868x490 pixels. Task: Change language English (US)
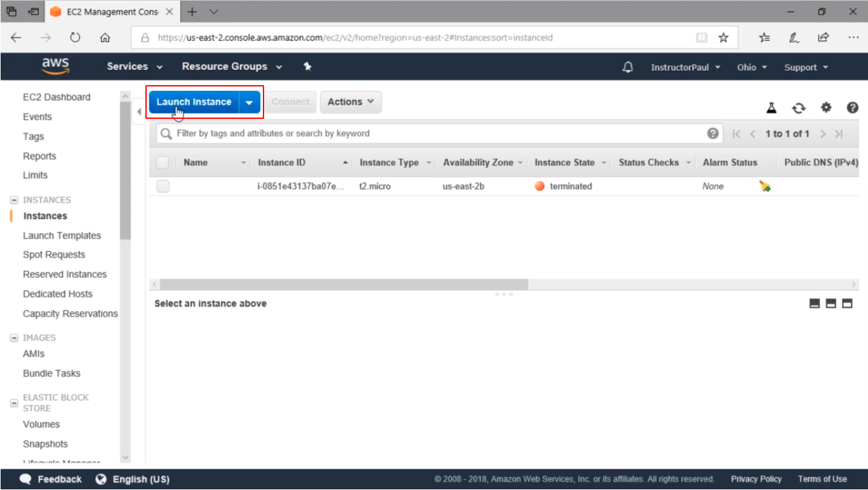(133, 479)
